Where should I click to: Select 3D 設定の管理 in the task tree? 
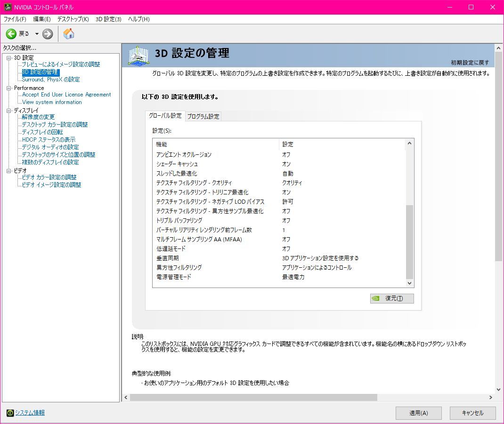40,72
